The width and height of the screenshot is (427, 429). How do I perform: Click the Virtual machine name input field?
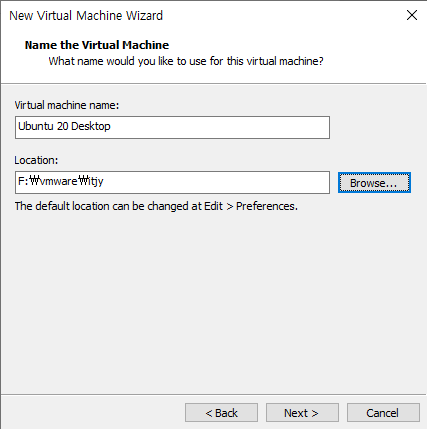pyautogui.click(x=172, y=127)
